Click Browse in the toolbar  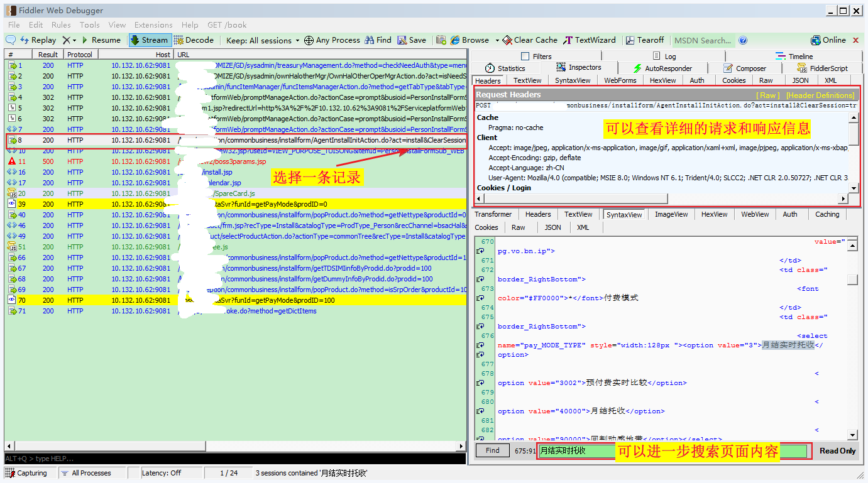[x=470, y=40]
